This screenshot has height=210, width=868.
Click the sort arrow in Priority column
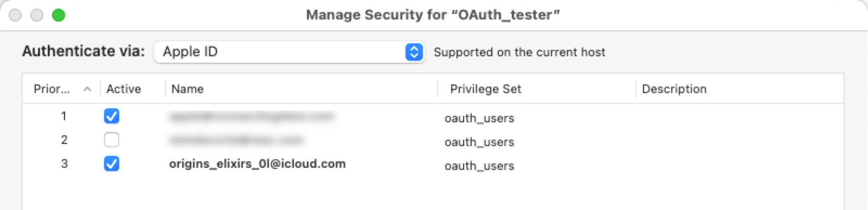tap(87, 89)
